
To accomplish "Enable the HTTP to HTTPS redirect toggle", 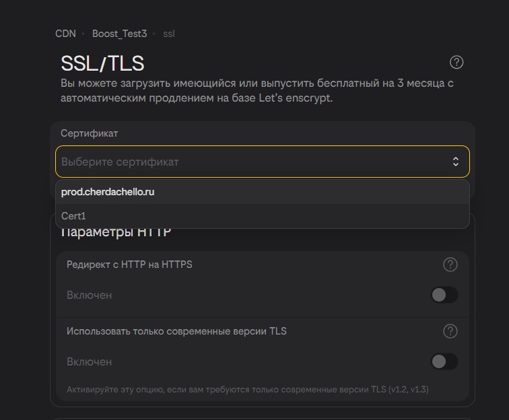I will [x=444, y=295].
